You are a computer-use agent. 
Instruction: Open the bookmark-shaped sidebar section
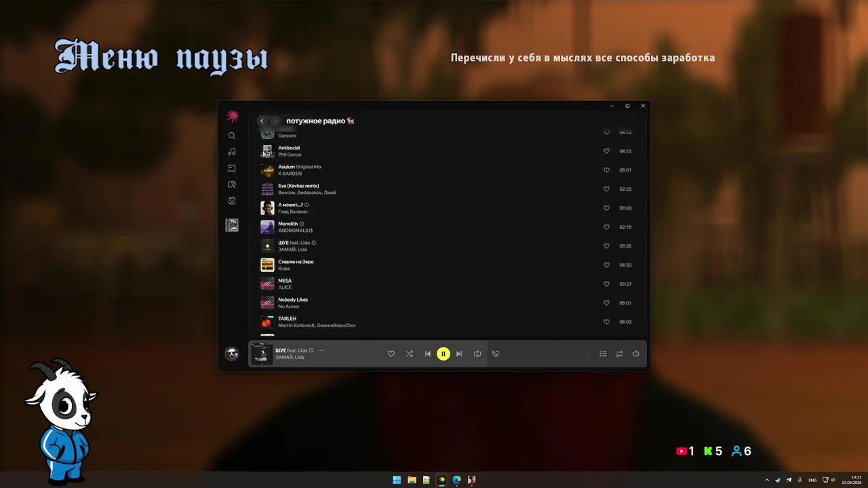(x=232, y=168)
